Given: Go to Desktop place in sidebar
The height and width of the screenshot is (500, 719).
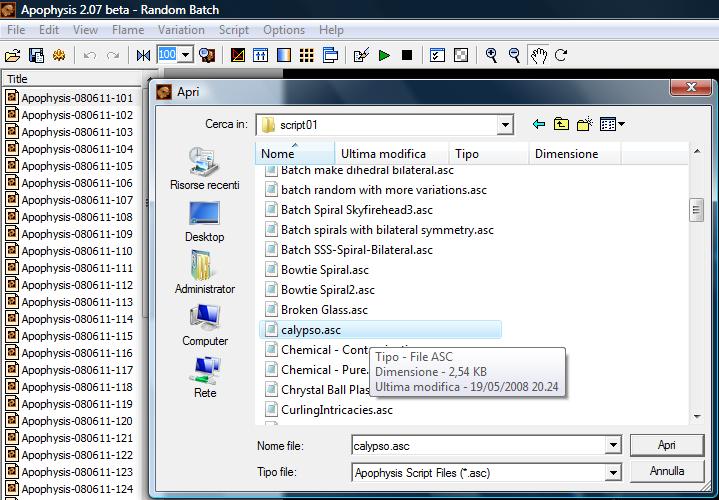Looking at the screenshot, I should click(205, 222).
